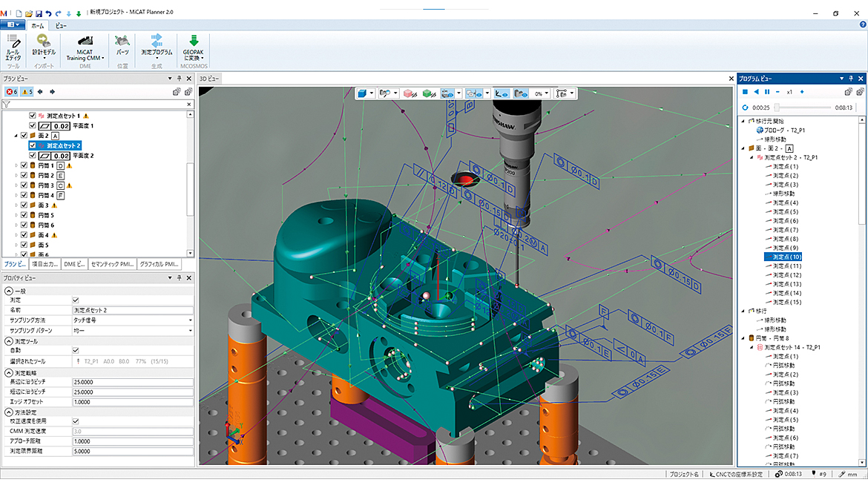Click the new file icon in title bar
Screen dimensions: 868x488
[x=19, y=13]
